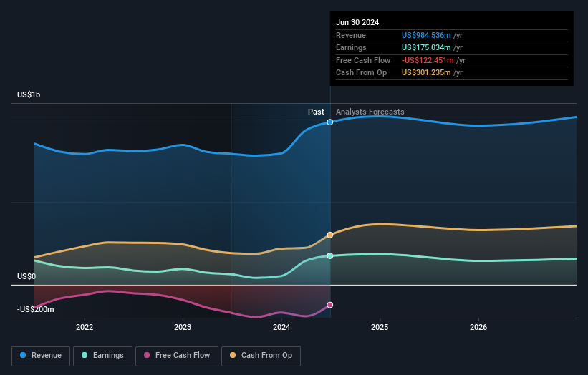This screenshot has height=375, width=588.
Task: Click tooltip earnings value US$175.034m
Action: point(426,47)
